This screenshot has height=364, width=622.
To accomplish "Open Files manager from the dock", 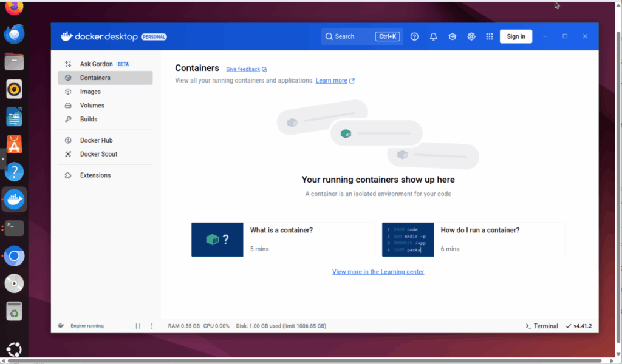I will (15, 62).
